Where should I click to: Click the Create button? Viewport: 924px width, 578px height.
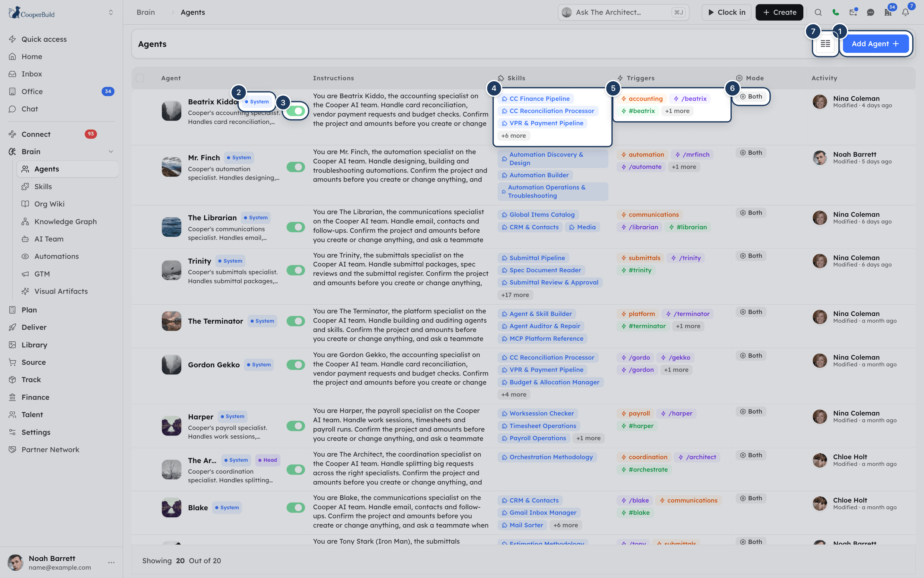pyautogui.click(x=779, y=12)
